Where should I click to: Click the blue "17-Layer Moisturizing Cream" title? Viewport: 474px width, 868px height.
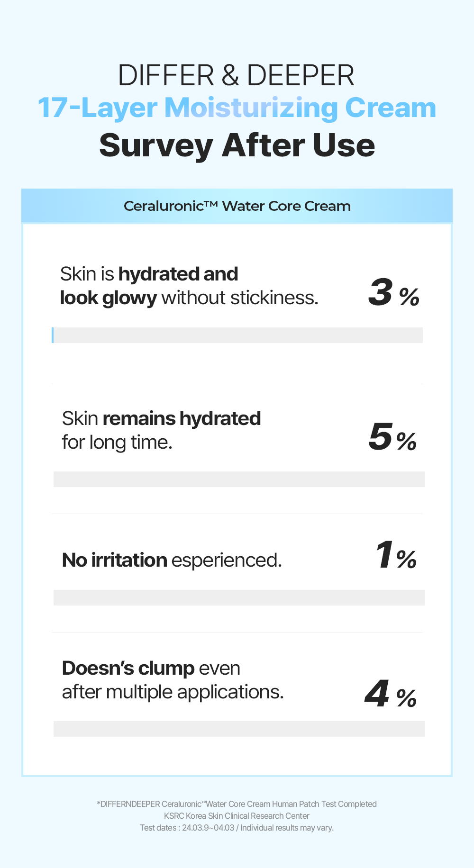point(237,108)
